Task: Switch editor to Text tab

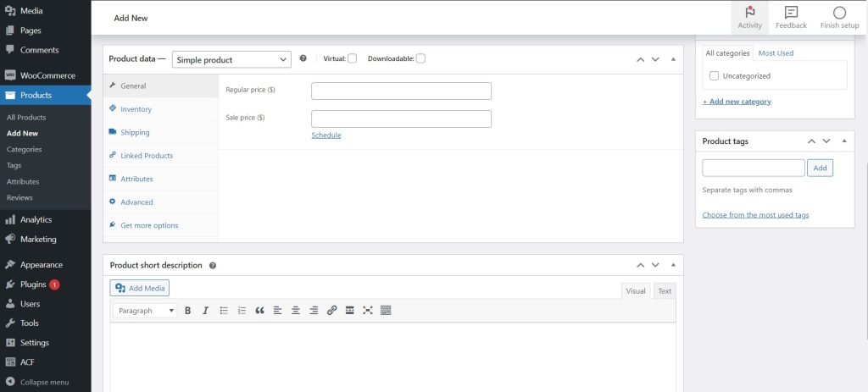Action: (x=665, y=290)
